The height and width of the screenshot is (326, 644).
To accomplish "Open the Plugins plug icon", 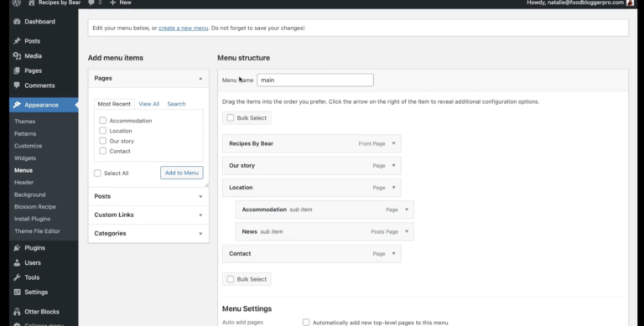I will point(17,248).
